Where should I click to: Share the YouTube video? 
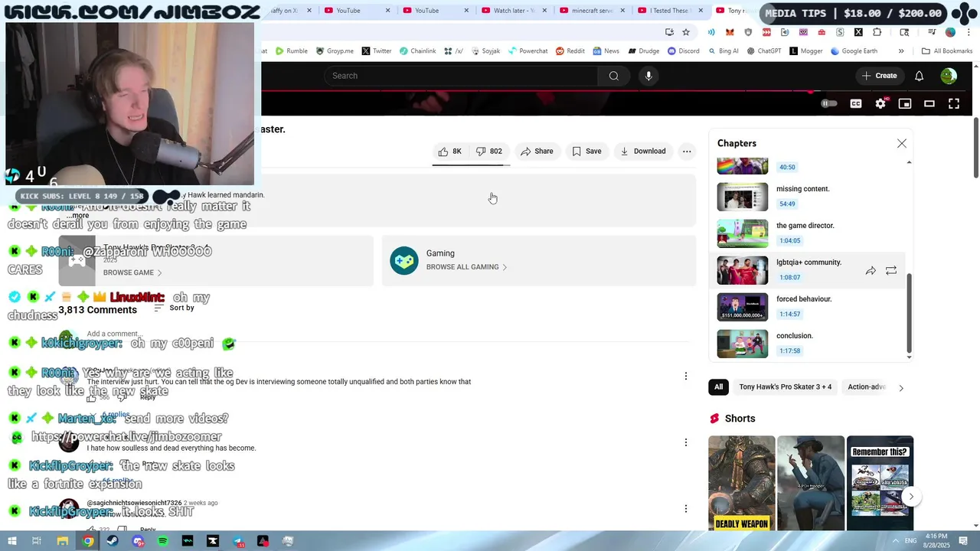(x=537, y=152)
